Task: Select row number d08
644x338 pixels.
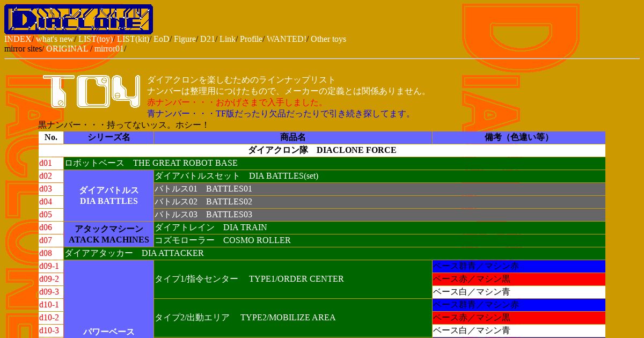Action: pos(51,253)
